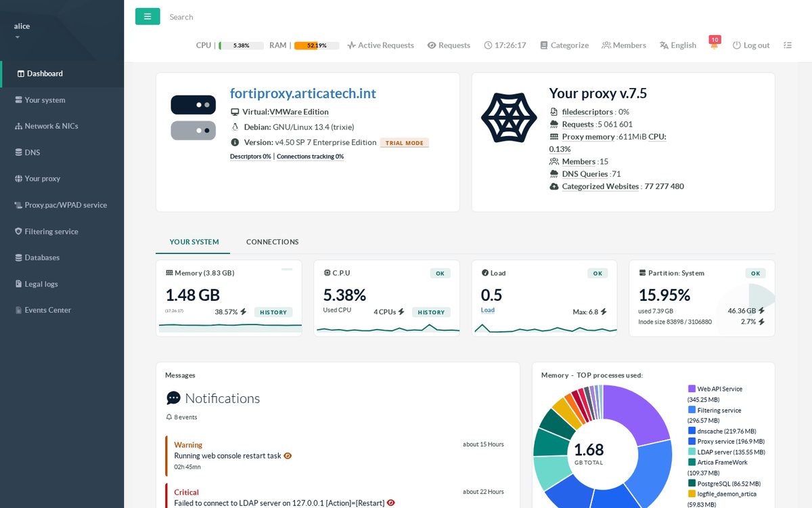
Task: Open Events Center sidebar menu
Action: click(62, 310)
